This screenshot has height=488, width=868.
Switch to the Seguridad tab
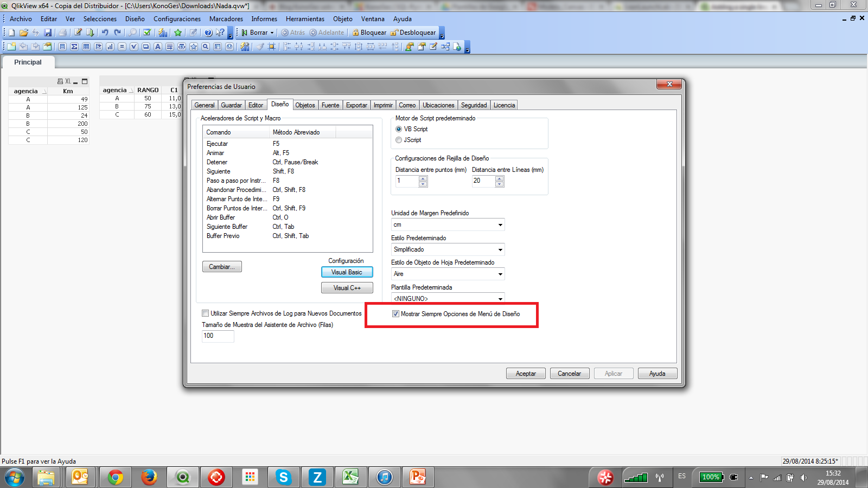(474, 105)
